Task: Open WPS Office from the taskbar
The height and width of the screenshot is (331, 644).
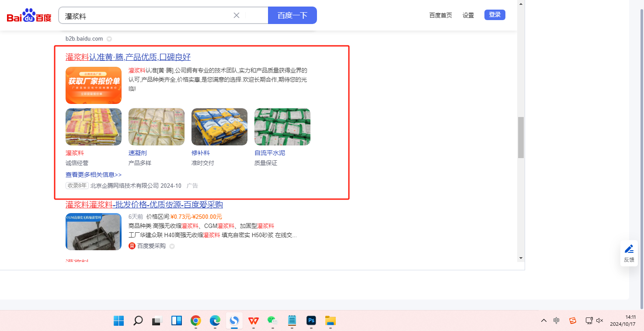Action: pyautogui.click(x=254, y=321)
